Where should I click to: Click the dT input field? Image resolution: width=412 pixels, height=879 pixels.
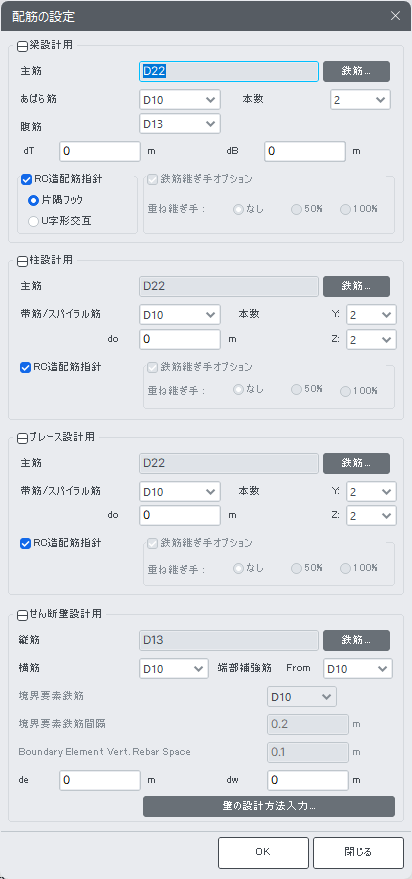pyautogui.click(x=100, y=151)
